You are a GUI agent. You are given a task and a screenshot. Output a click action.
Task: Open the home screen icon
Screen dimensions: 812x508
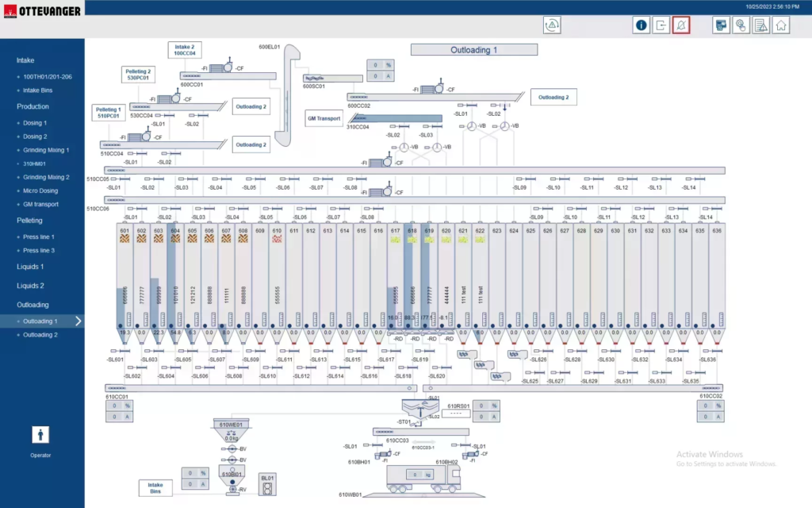click(x=781, y=25)
